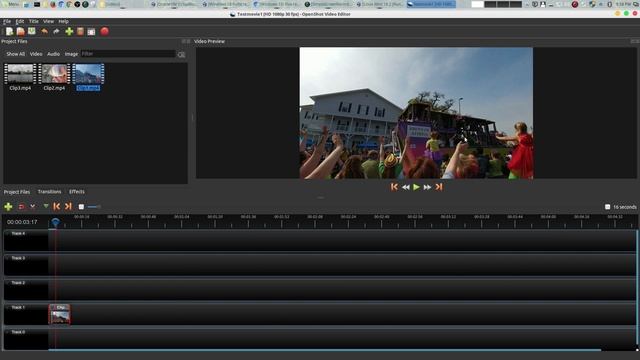
Task: Click the Choose Profile toolbar icon
Action: [x=80, y=31]
